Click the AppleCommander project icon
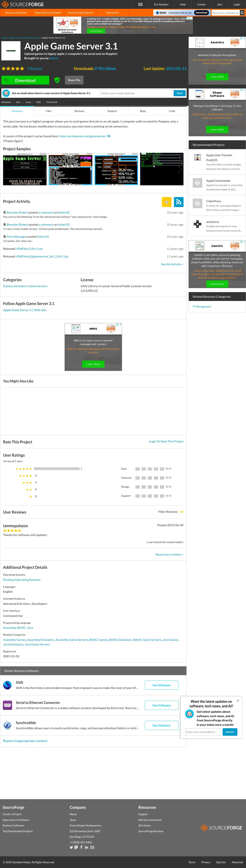This screenshot has width=246, height=868. (198, 183)
